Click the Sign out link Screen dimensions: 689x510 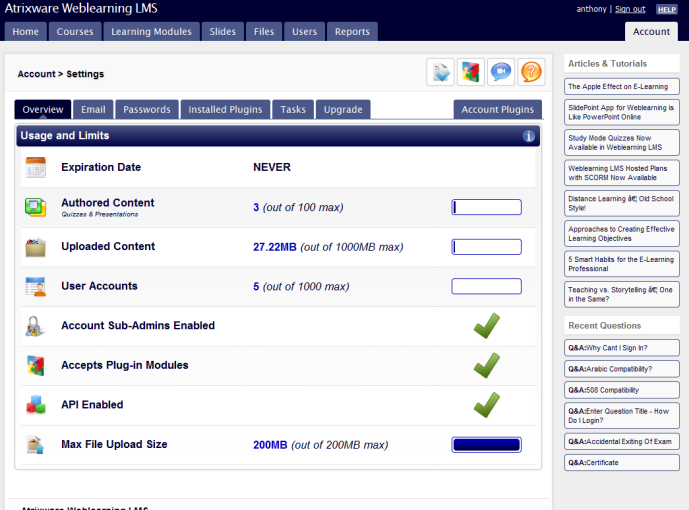(x=630, y=9)
